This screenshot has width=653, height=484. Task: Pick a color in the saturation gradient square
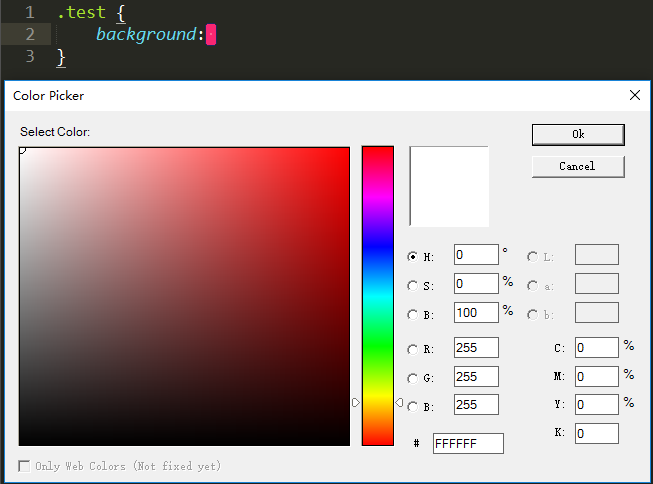(x=184, y=296)
